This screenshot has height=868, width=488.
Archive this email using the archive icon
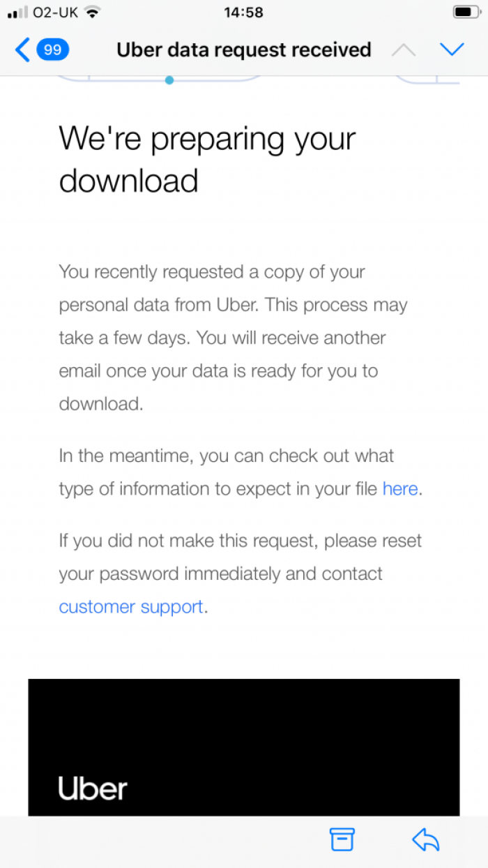[x=341, y=839]
